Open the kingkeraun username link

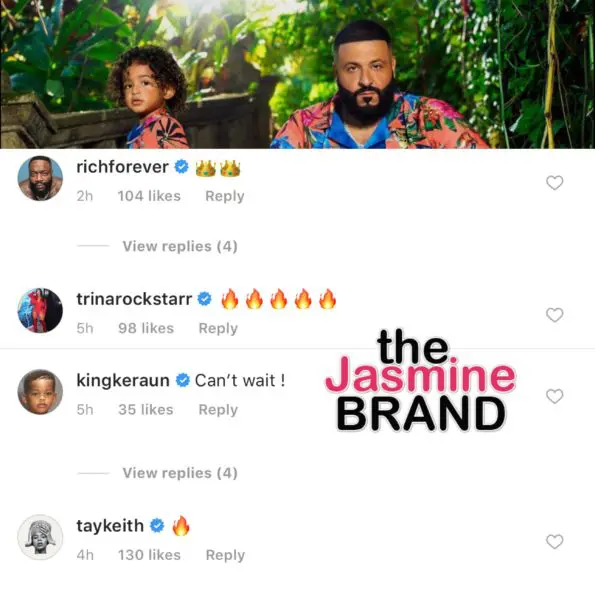tap(123, 380)
